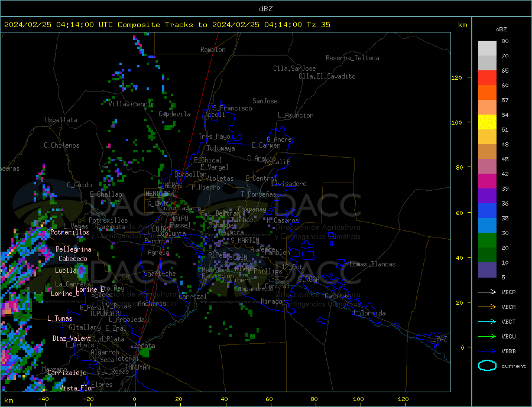Click the Vista_Flor map label
532x407 pixels.
(77, 388)
